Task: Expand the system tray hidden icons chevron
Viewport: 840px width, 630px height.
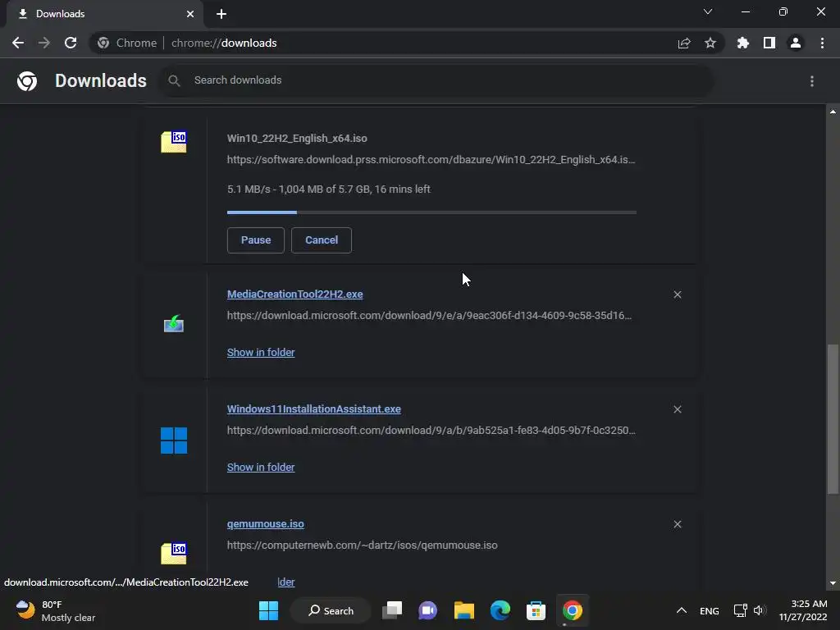Action: pos(682,610)
